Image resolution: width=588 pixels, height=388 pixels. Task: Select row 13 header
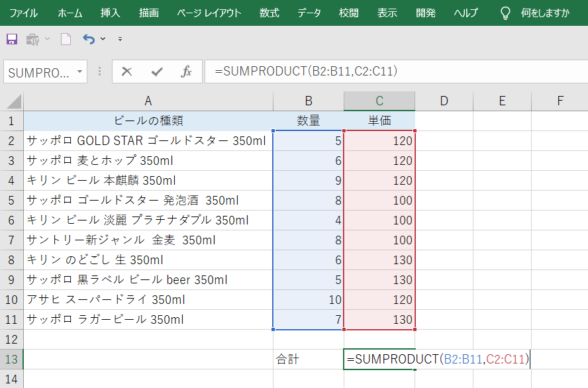[x=11, y=359]
